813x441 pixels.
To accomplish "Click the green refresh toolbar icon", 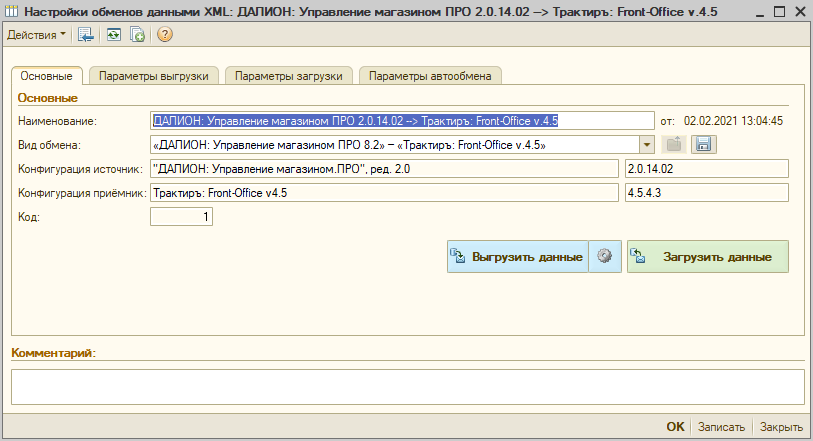I will pyautogui.click(x=114, y=35).
